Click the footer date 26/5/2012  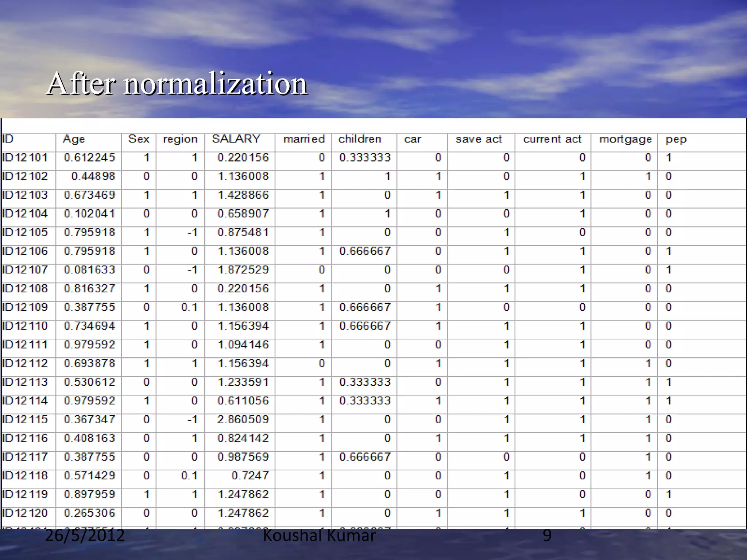click(85, 536)
